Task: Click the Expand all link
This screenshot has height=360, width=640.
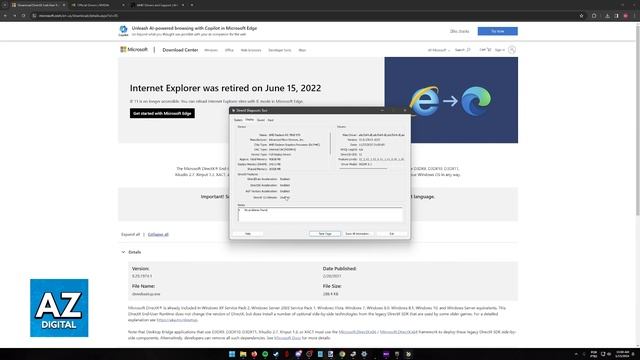Action: (x=131, y=235)
